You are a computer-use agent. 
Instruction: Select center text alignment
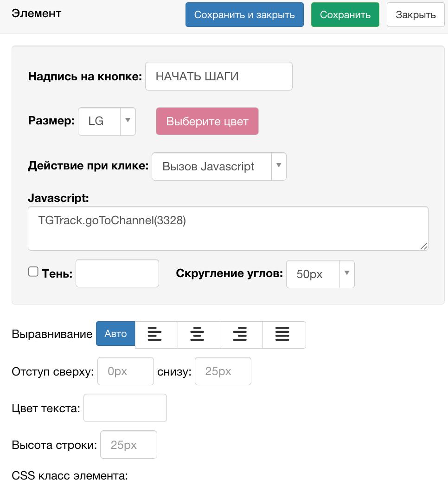[x=198, y=334]
